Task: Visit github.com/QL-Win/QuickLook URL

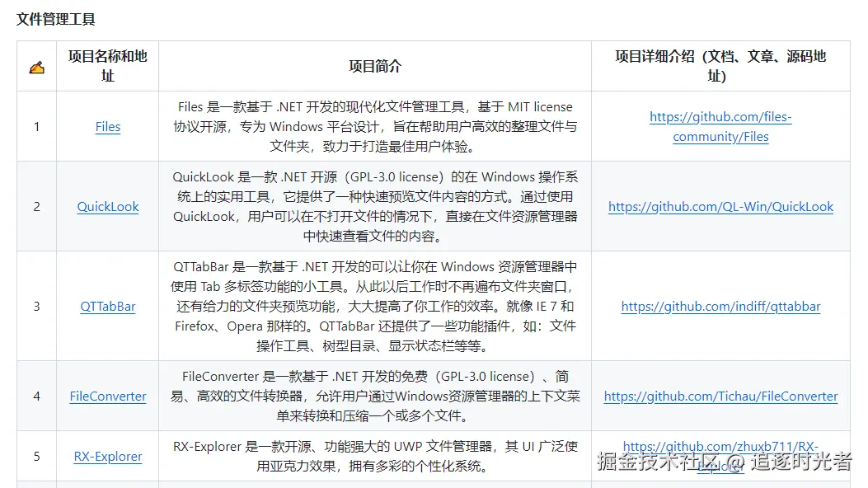Action: click(720, 206)
